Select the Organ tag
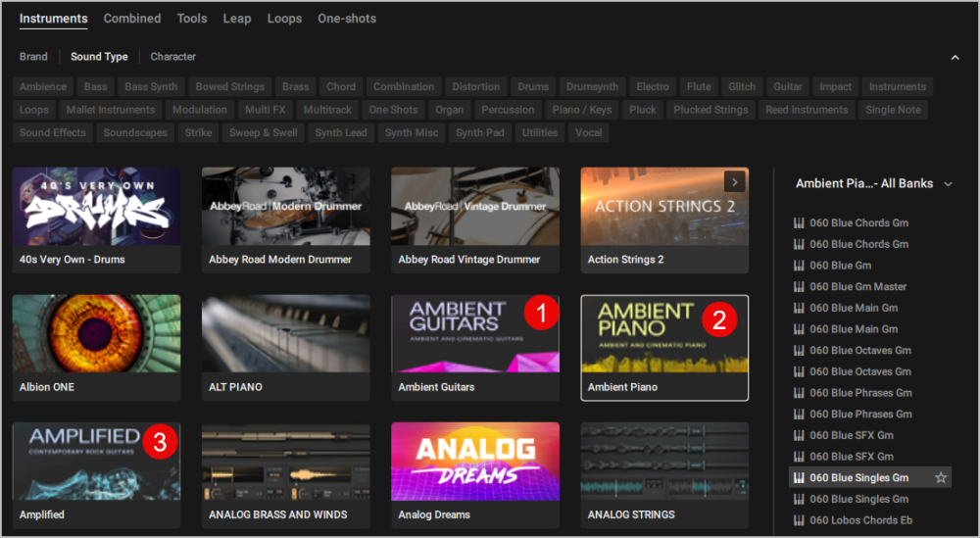Screen dimensions: 980x538 450,110
